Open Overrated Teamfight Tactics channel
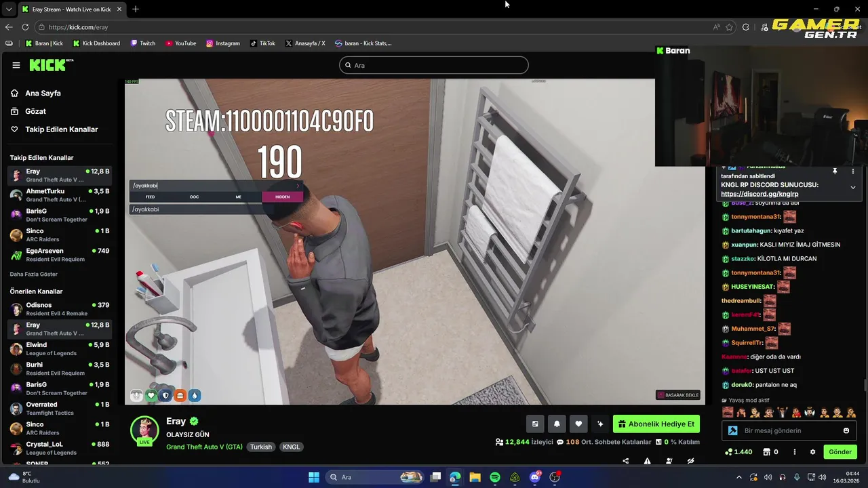The width and height of the screenshot is (868, 488). [x=60, y=409]
